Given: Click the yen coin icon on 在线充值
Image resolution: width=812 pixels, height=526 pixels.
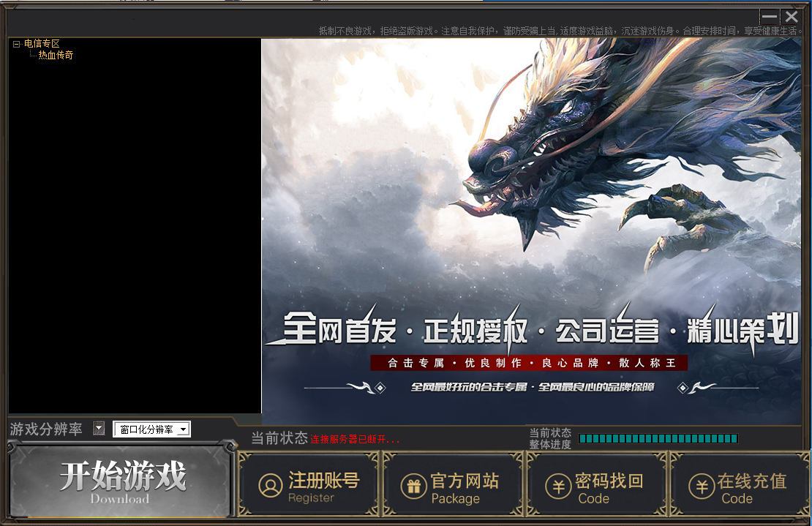Looking at the screenshot, I should pyautogui.click(x=702, y=486).
